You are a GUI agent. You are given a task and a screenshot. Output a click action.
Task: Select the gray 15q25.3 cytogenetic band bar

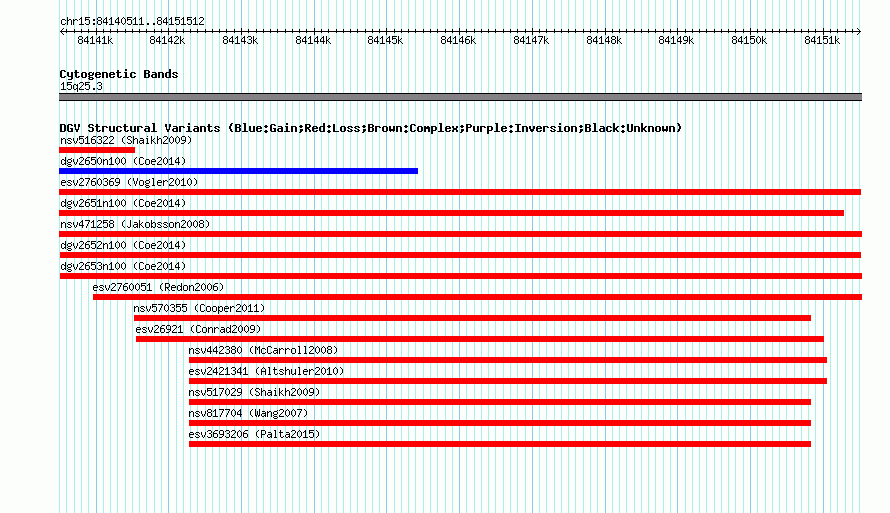coord(460,97)
